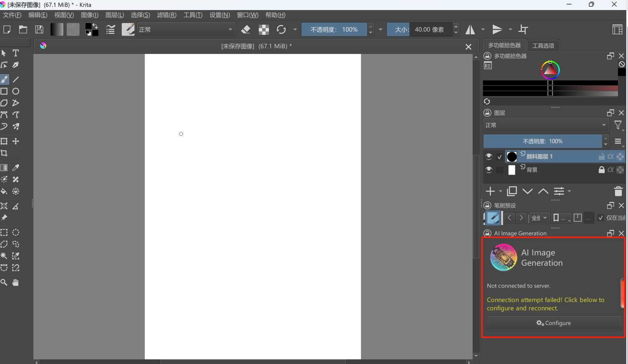Screen dimensions: 628x364
Task: Select the Crop tool
Action: click(x=4, y=153)
